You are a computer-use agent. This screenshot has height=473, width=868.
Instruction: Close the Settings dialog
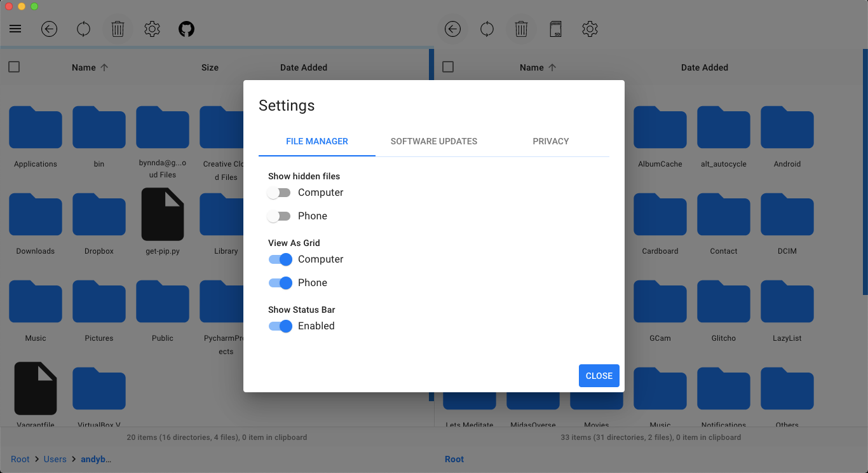(x=599, y=376)
